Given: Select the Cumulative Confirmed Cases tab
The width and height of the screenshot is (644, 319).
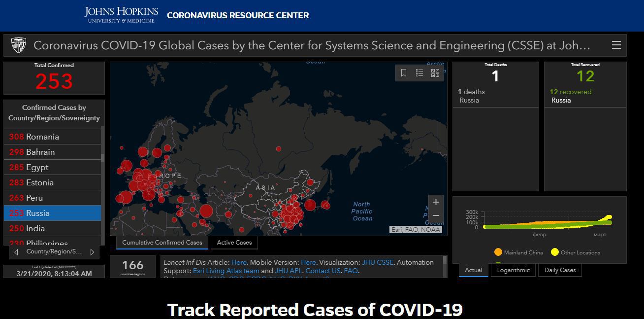Looking at the screenshot, I should (x=162, y=243).
